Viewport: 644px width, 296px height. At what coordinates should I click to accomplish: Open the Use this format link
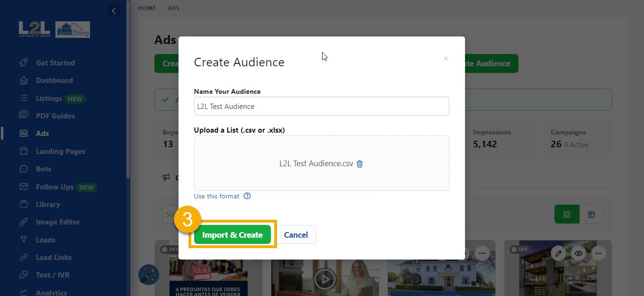(216, 196)
